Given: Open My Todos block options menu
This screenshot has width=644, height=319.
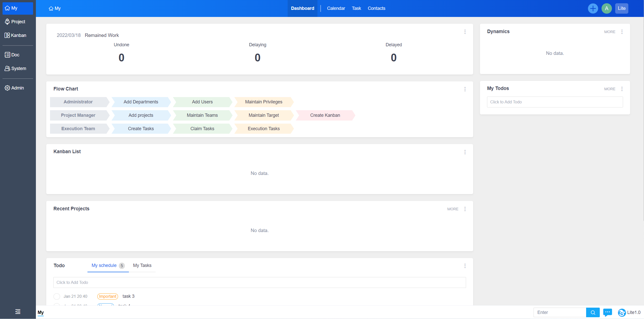Looking at the screenshot, I should point(622,89).
